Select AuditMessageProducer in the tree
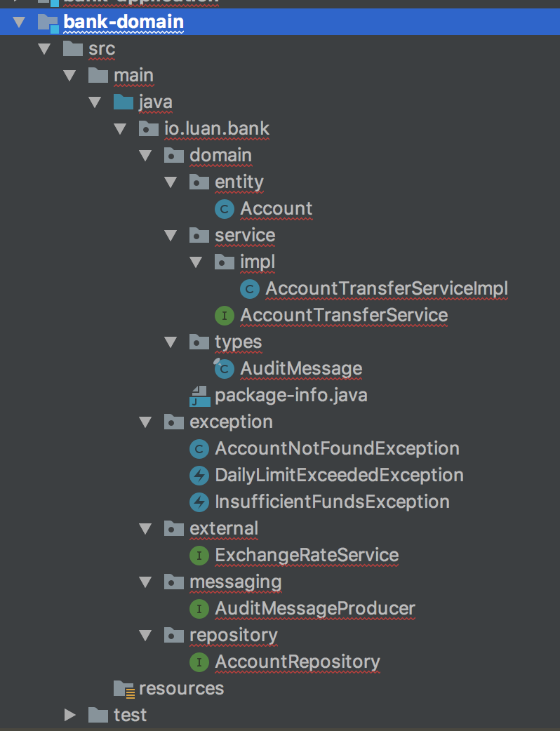This screenshot has width=560, height=731. tap(315, 609)
